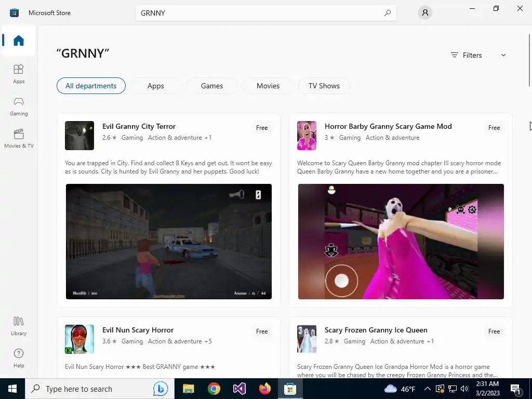532x399 pixels.
Task: Click the 3 star rating of Horror Barby Granny
Action: click(329, 137)
